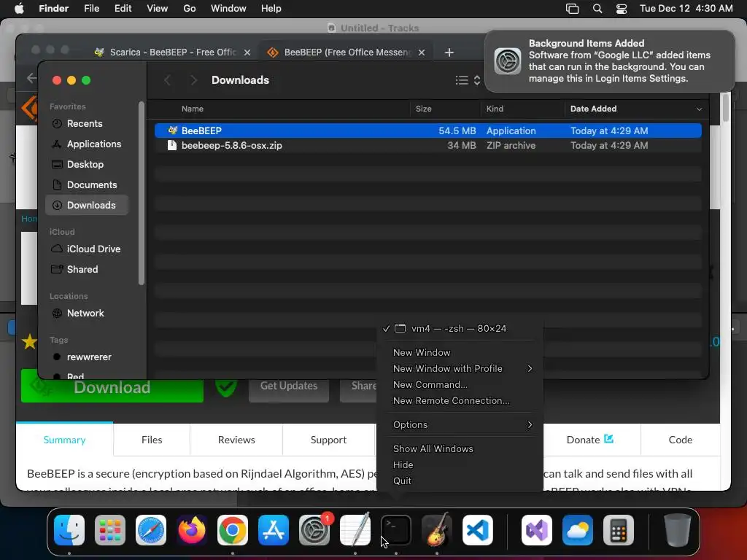Click the date and time in menu bar
Viewport: 747px width, 560px height.
(686, 9)
